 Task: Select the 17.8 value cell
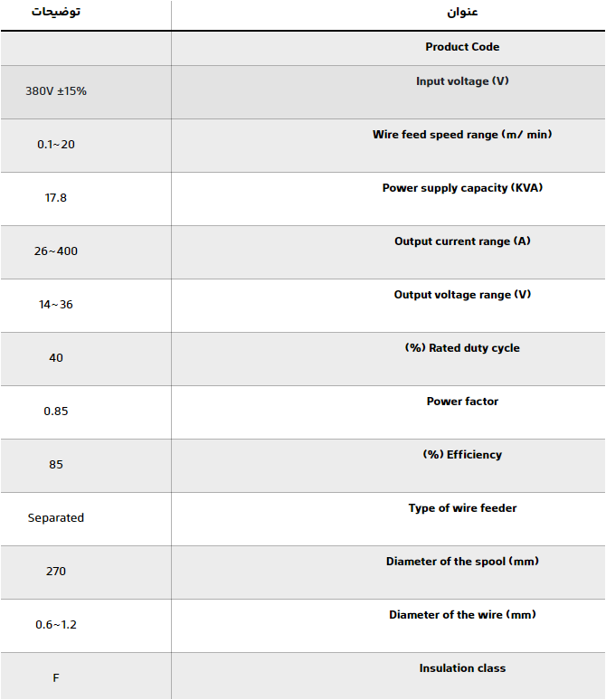point(56,198)
